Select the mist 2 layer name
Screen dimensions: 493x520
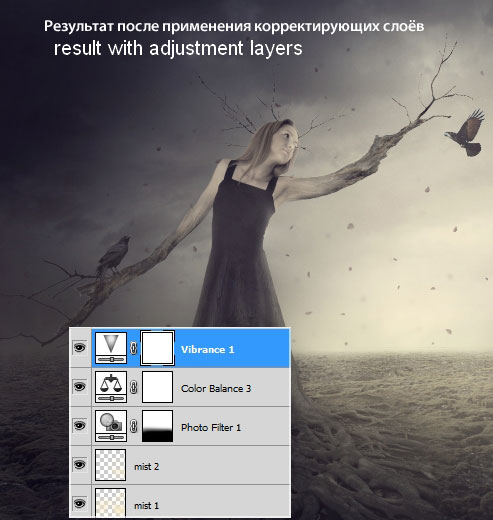click(147, 467)
